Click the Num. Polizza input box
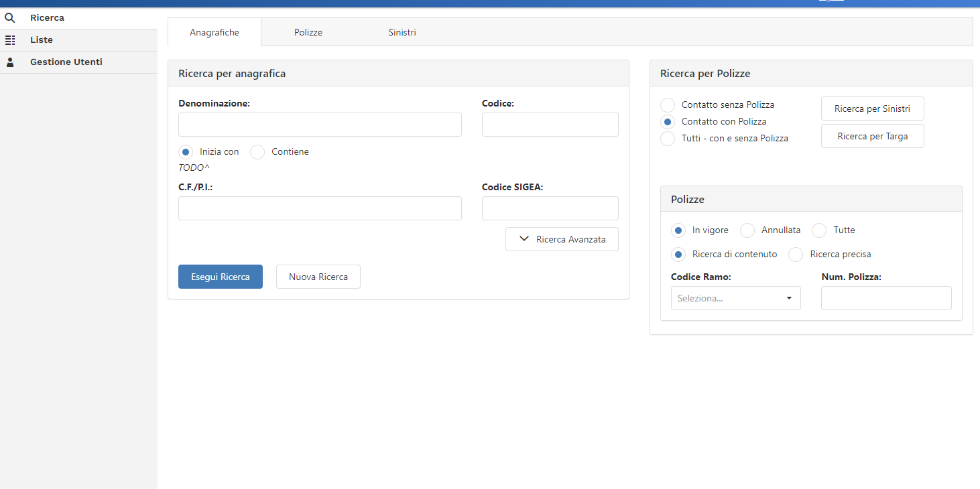 (886, 298)
